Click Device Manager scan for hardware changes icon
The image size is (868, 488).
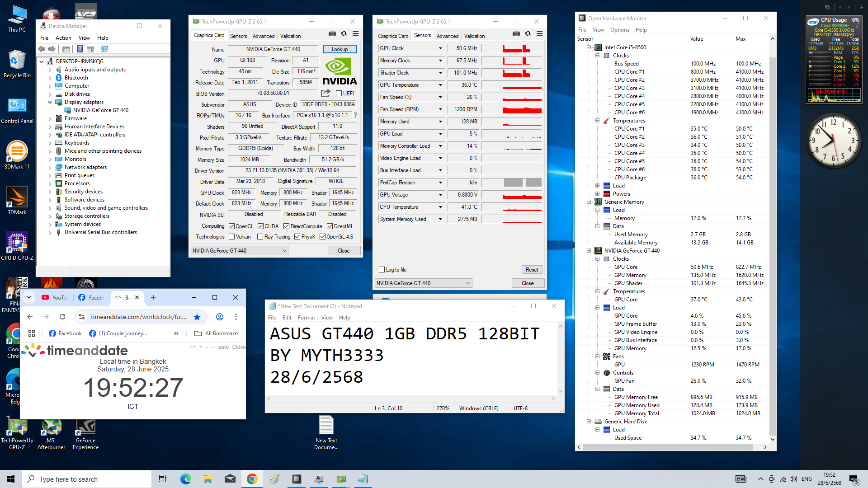104,49
